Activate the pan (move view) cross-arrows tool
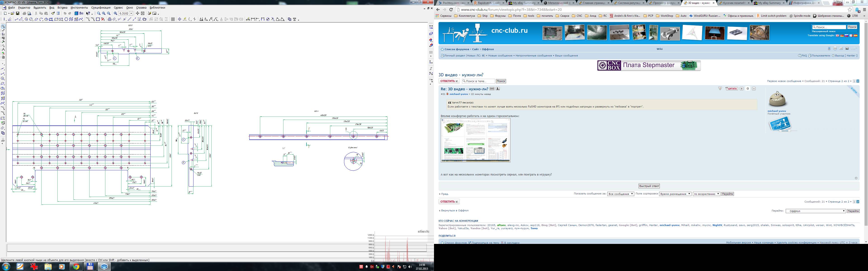Viewport: 868px width, 271px height. tap(137, 14)
